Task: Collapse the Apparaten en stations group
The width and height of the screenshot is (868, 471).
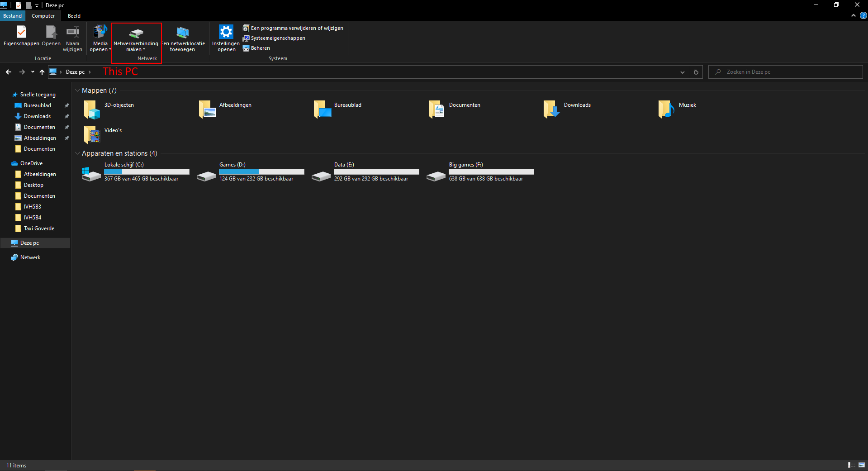Action: (77, 153)
